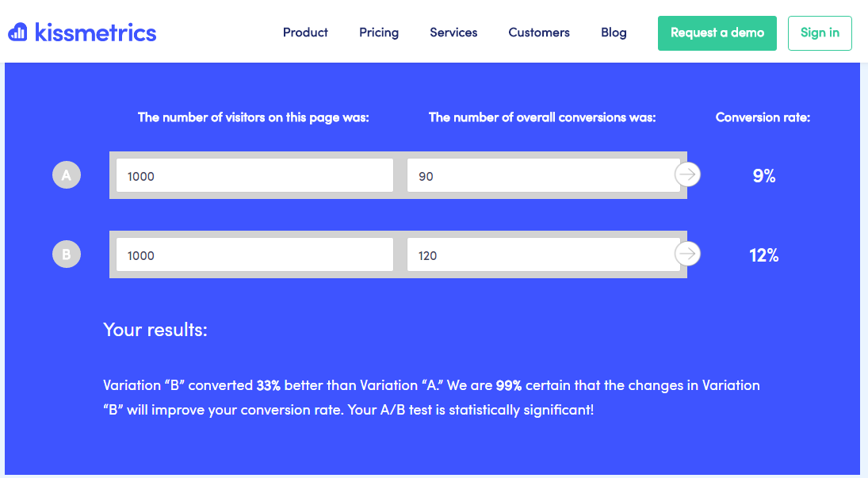Viewport: 868px width, 478px height.
Task: Click the kissmetrics bar-chart logo icon
Action: 18,33
